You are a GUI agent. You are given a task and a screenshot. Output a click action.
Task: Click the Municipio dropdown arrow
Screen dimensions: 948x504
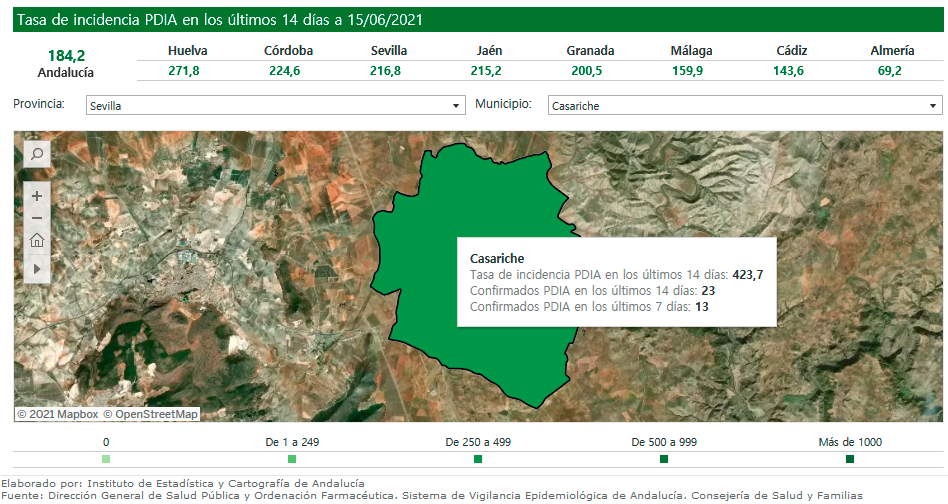(933, 105)
